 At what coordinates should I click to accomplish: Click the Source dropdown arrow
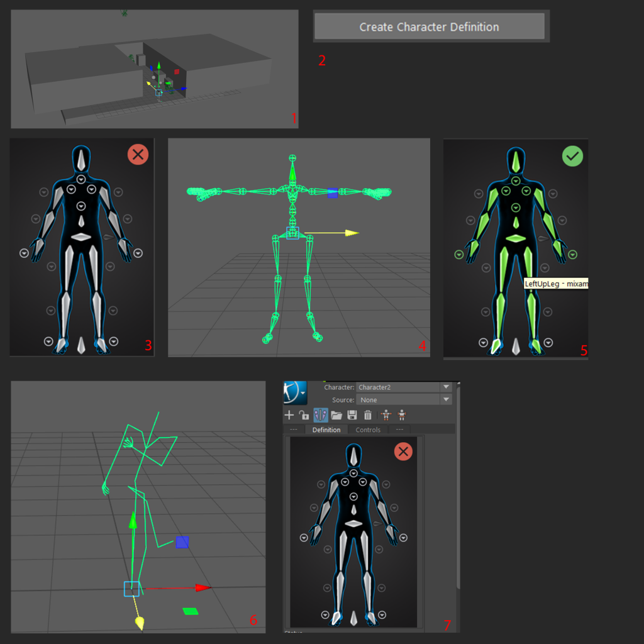coord(446,399)
